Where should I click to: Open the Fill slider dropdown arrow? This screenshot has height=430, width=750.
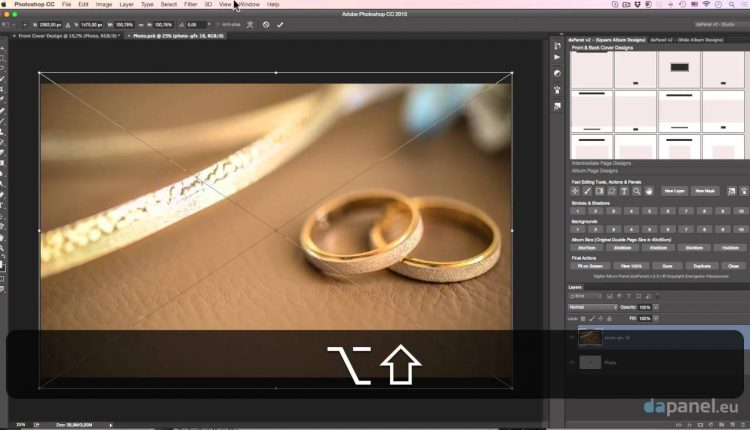[x=656, y=319]
